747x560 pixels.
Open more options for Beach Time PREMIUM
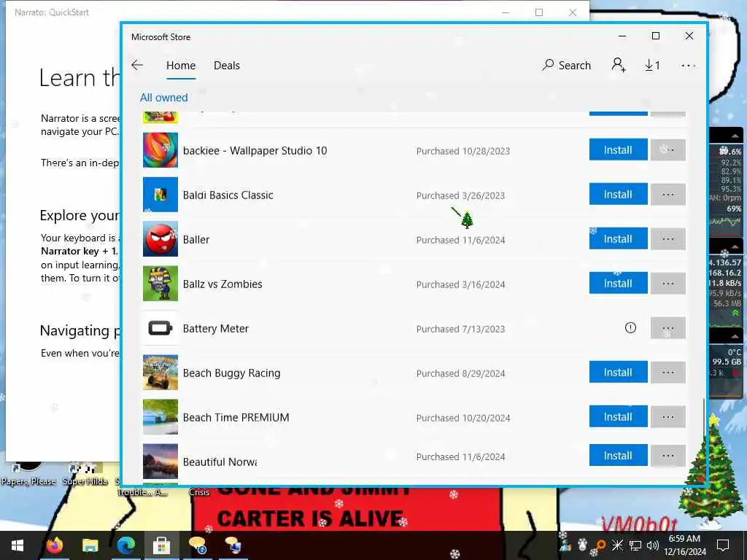point(668,416)
